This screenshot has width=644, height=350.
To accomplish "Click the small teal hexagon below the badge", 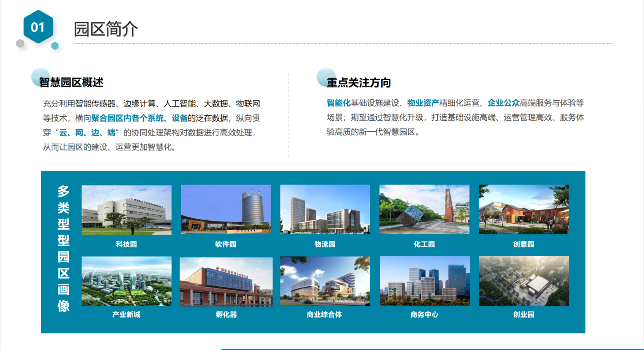I will tap(55, 46).
